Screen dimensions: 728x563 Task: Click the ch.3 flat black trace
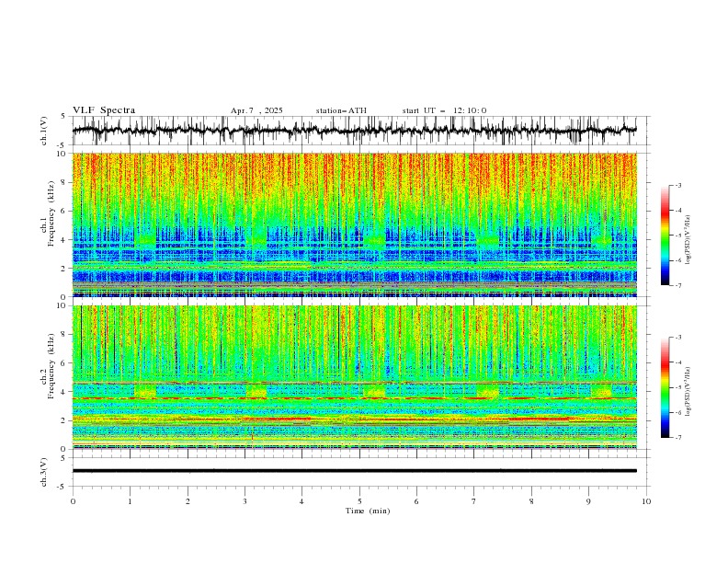[354, 471]
